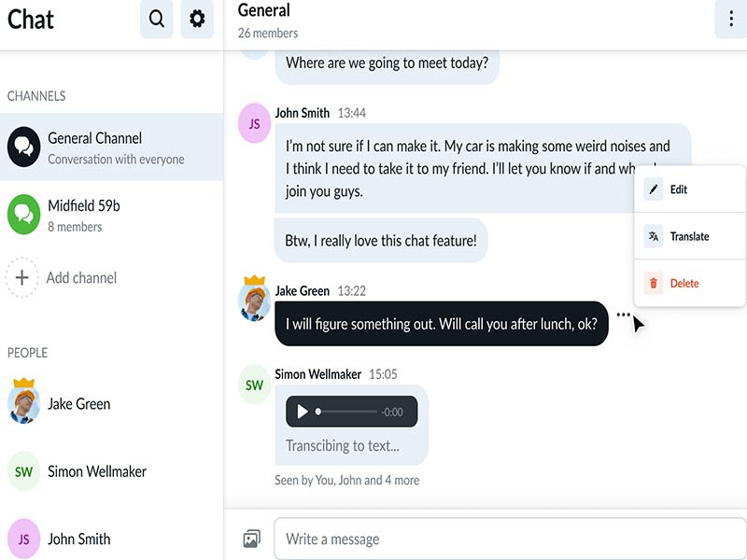The height and width of the screenshot is (560, 747).
Task: Open John Smith in People list
Action: click(x=79, y=539)
